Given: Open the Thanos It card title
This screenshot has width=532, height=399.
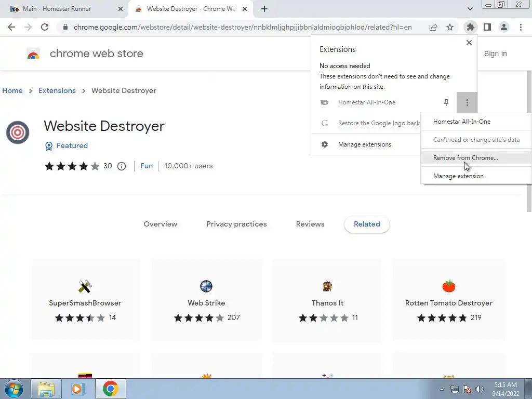Looking at the screenshot, I should click(x=327, y=303).
